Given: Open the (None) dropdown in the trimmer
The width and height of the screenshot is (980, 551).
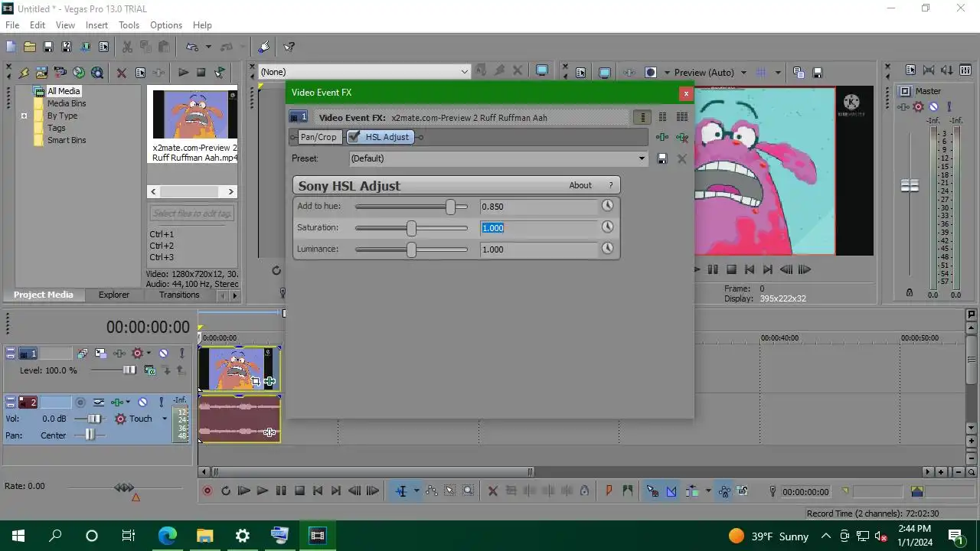Looking at the screenshot, I should pos(464,72).
